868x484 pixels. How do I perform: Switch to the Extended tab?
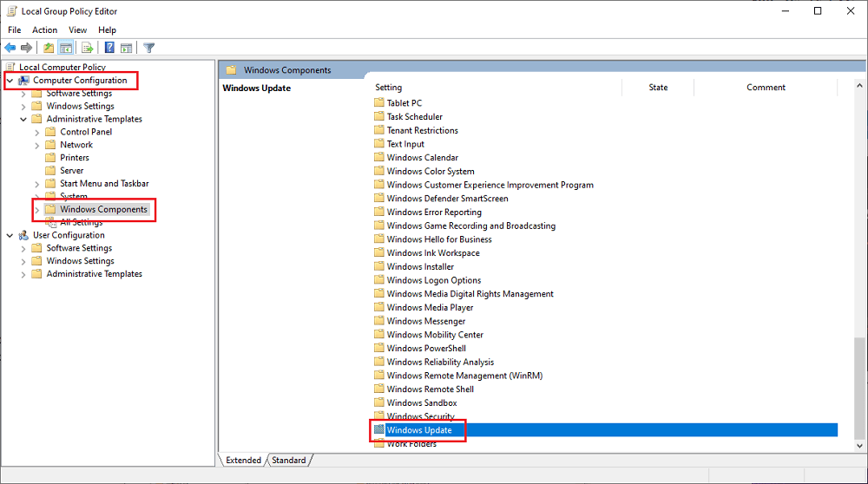243,461
